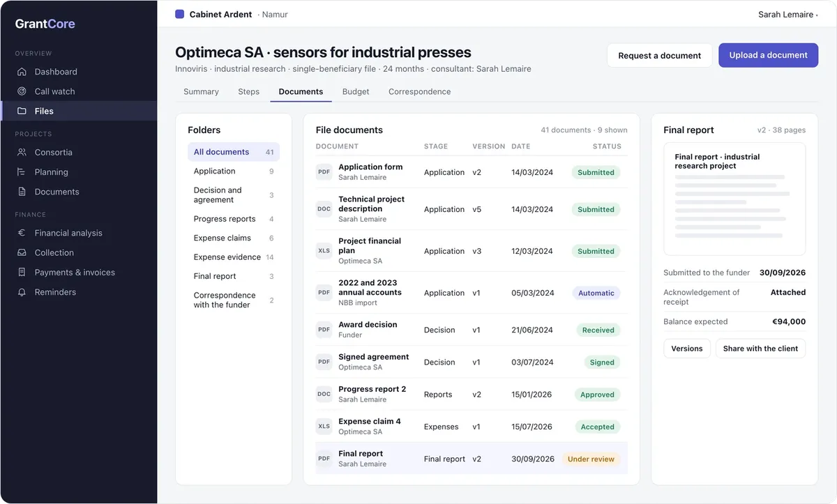Open the Final report preview thumbnail
Viewport: 837px width, 504px height.
click(x=734, y=199)
